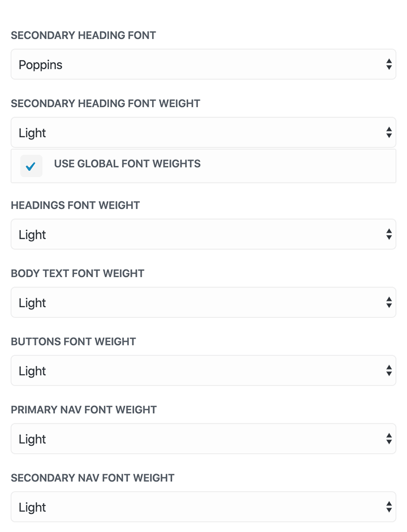Open the Secondary Nav Font Weight dropdown
The height and width of the screenshot is (532, 407).
[203, 507]
